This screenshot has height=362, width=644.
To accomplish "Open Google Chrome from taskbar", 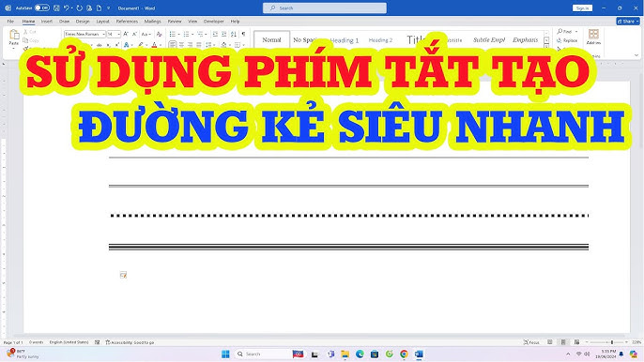I will (404, 354).
